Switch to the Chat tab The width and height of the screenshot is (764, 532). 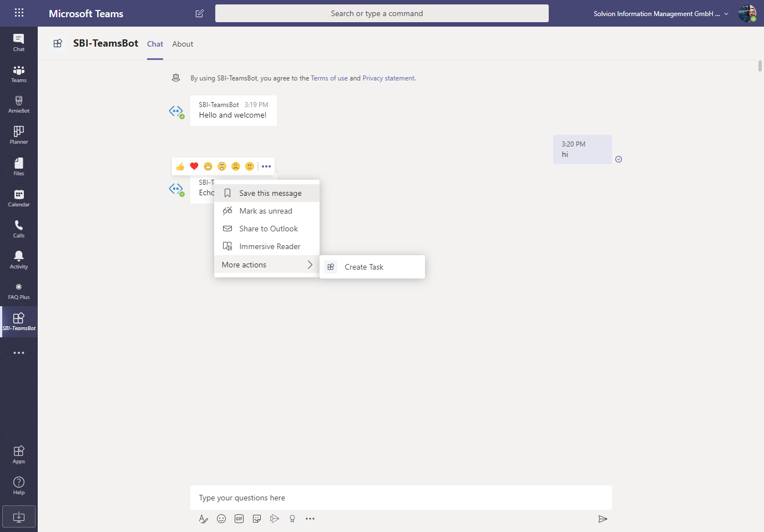click(155, 44)
